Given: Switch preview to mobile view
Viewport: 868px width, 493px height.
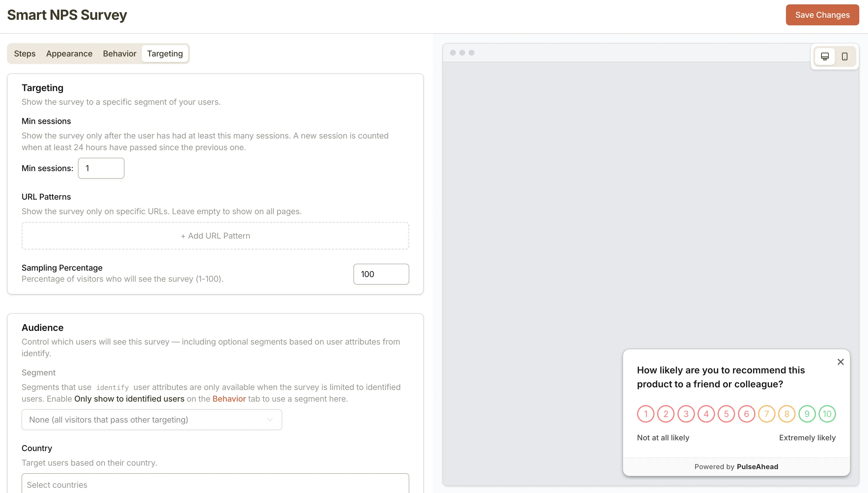Looking at the screenshot, I should point(845,56).
